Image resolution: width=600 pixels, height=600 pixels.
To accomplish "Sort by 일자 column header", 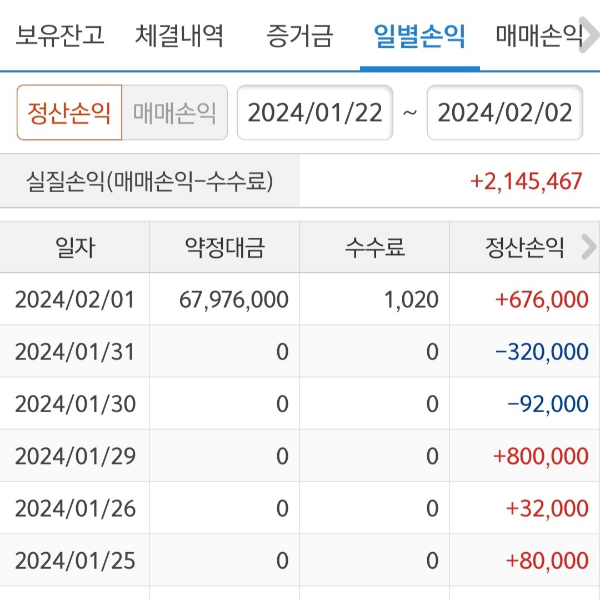I will click(x=75, y=247).
